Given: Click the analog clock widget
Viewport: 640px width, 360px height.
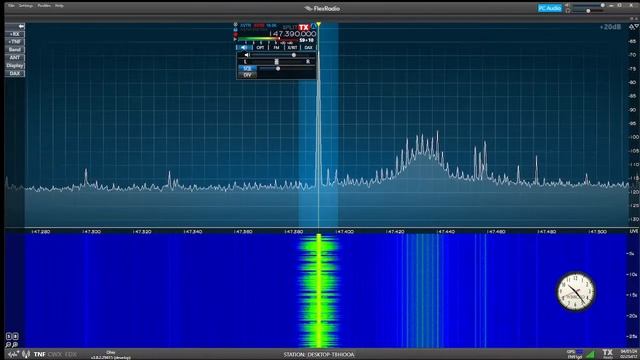Looking at the screenshot, I should [576, 291].
